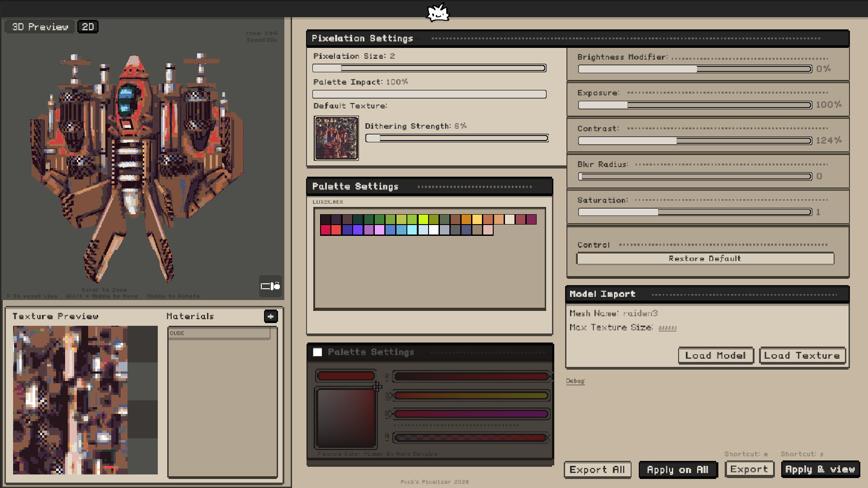This screenshot has width=868, height=488.
Task: Click the camera capture icon in the 3D preview
Action: pyautogui.click(x=270, y=286)
